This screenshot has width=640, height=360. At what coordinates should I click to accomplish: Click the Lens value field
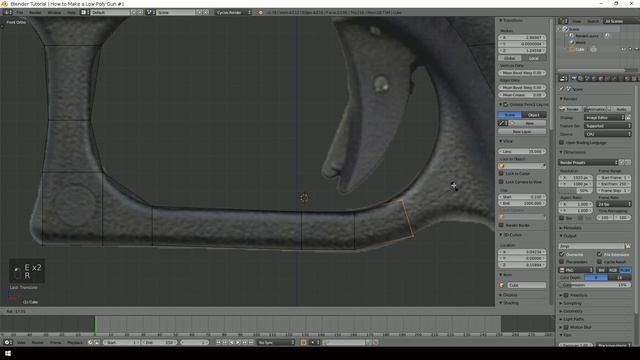click(522, 151)
